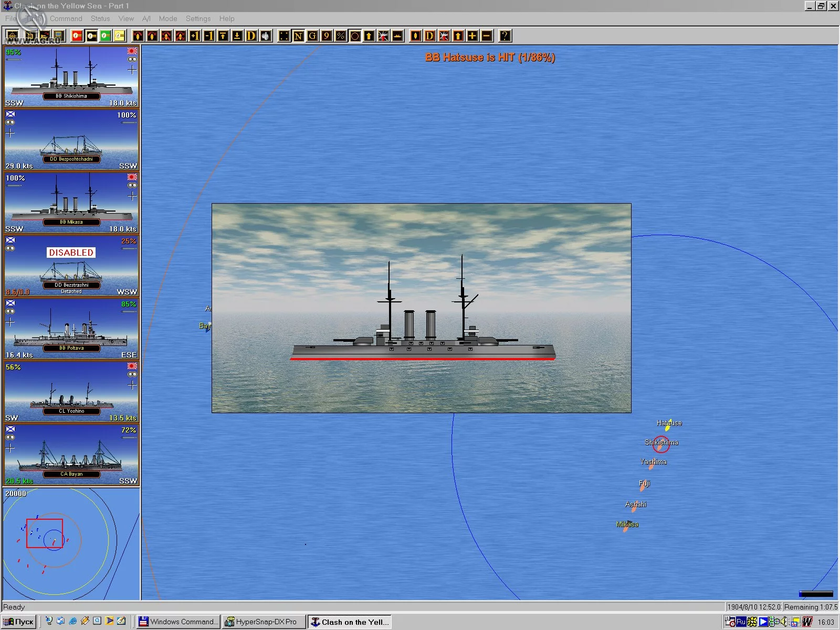This screenshot has height=630, width=840.
Task: Open the Help menu
Action: (x=227, y=18)
